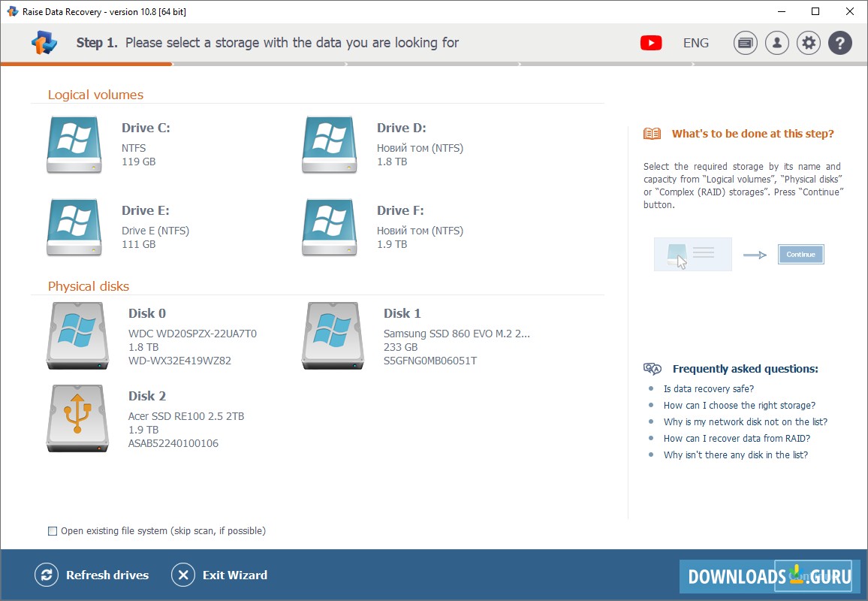Click the step progress bar at Step 1
This screenshot has height=601, width=868.
pyautogui.click(x=87, y=65)
